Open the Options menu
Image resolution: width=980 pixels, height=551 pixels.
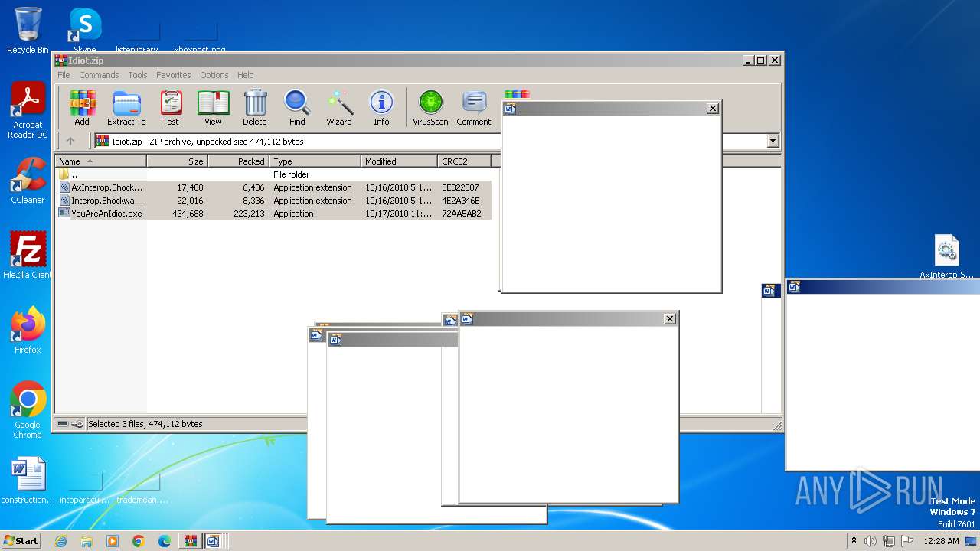point(214,75)
